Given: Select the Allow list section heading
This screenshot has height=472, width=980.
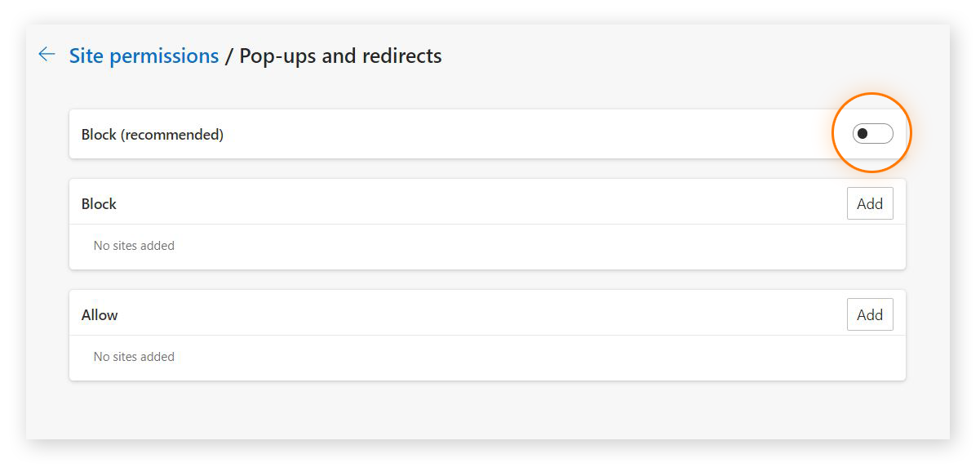Looking at the screenshot, I should pyautogui.click(x=100, y=315).
